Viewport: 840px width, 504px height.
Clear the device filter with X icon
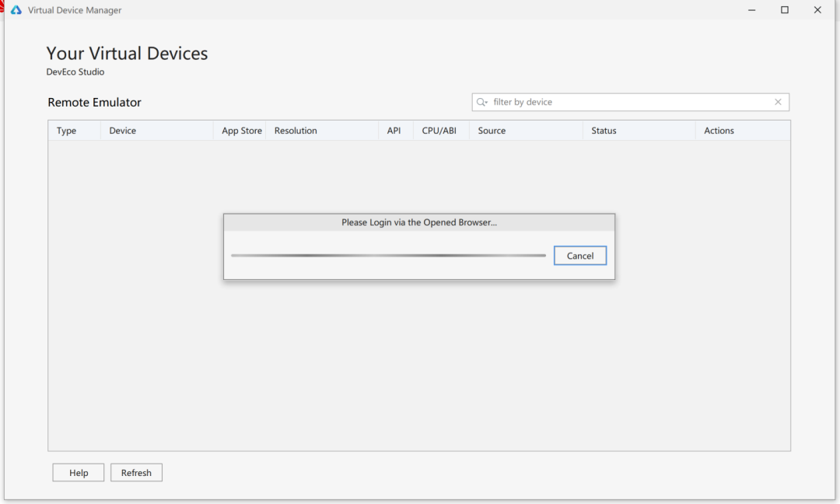click(778, 102)
